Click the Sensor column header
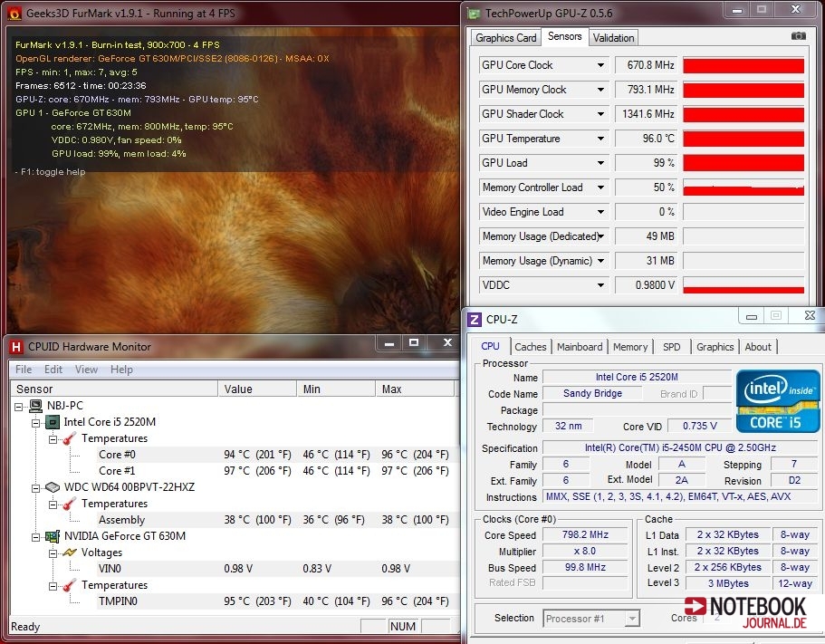The image size is (825, 644). pyautogui.click(x=114, y=389)
